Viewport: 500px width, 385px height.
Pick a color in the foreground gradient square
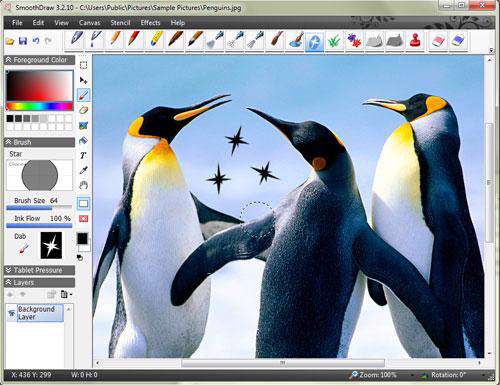pos(39,85)
